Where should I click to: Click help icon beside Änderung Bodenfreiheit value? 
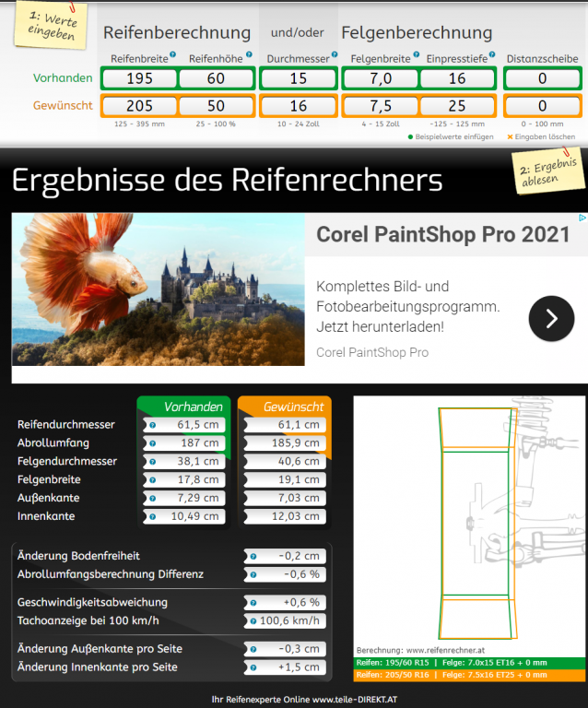pos(253,557)
